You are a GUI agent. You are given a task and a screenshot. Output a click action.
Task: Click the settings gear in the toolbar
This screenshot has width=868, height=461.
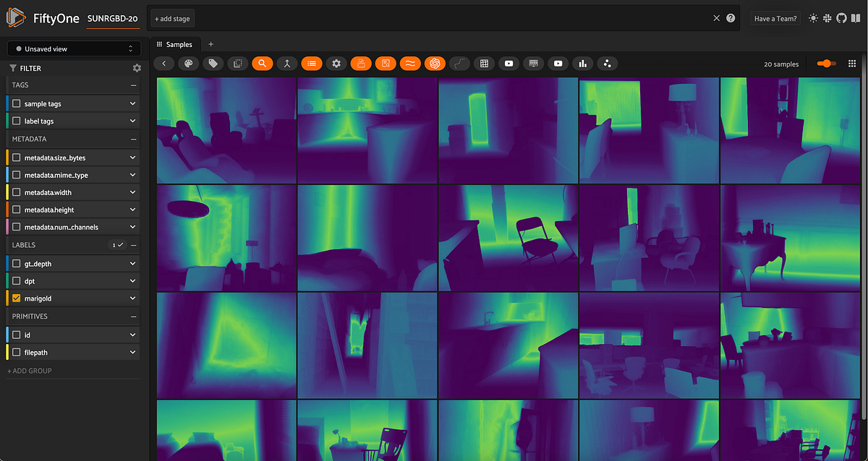click(x=336, y=64)
